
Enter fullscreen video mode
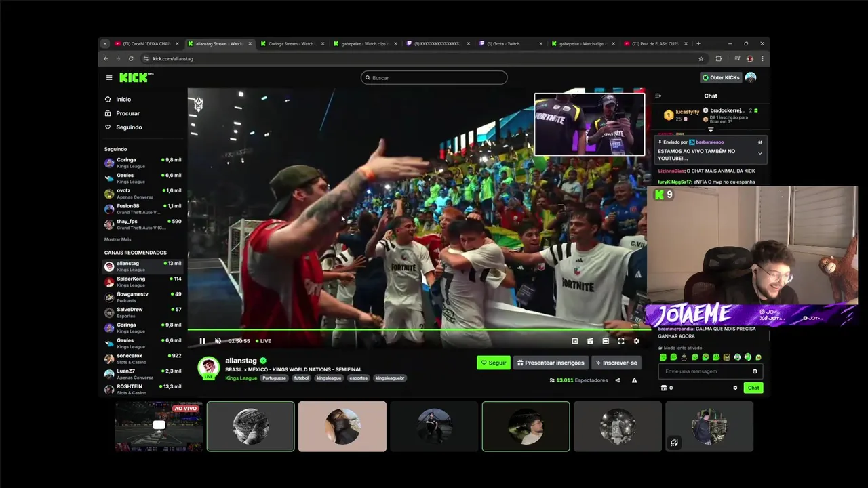621,341
